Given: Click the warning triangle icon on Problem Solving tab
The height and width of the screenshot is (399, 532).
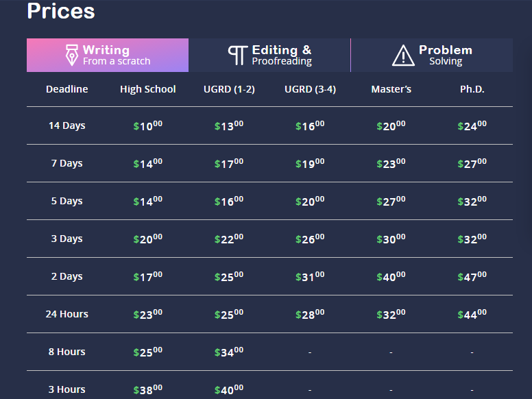Looking at the screenshot, I should pyautogui.click(x=403, y=56).
